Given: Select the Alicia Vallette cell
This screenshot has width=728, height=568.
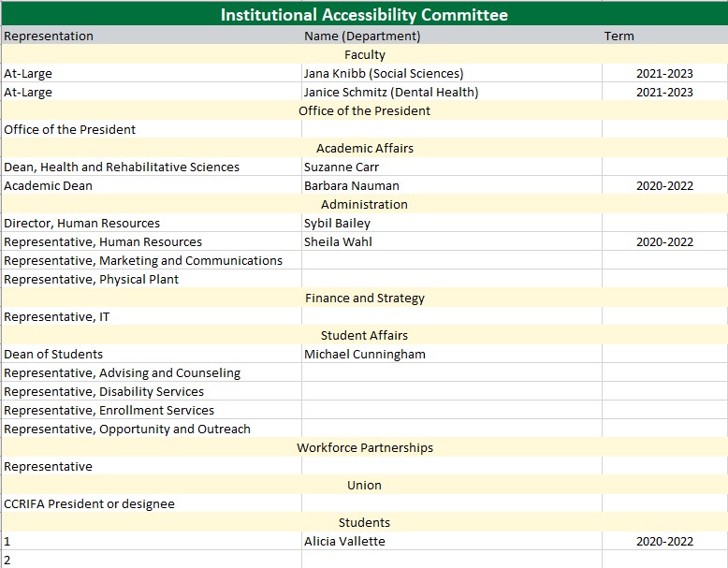Looking at the screenshot, I should (x=344, y=541).
